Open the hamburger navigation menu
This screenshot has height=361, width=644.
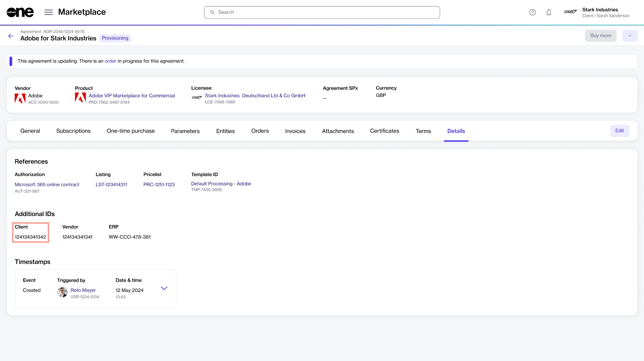(49, 12)
